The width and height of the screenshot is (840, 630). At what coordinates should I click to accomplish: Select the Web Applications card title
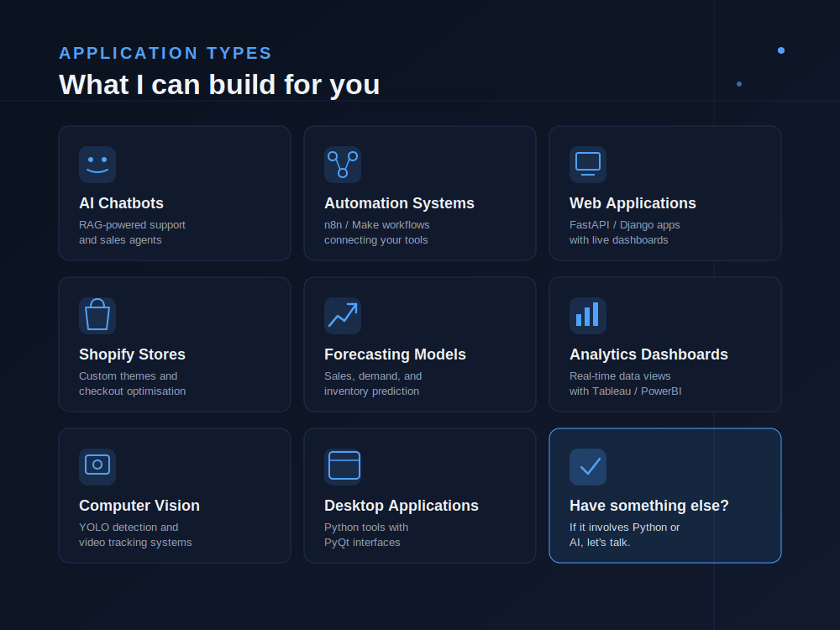click(x=633, y=203)
